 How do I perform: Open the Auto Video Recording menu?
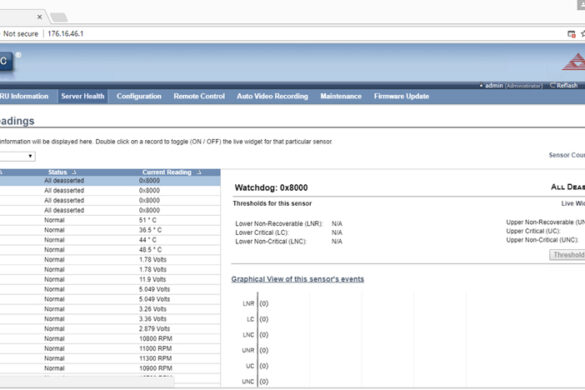pos(272,96)
